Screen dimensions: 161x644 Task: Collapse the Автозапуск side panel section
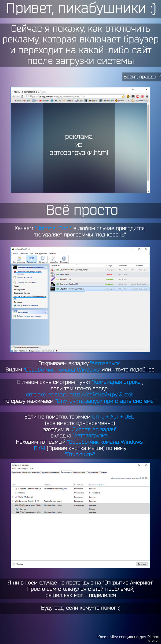pos(46,312)
